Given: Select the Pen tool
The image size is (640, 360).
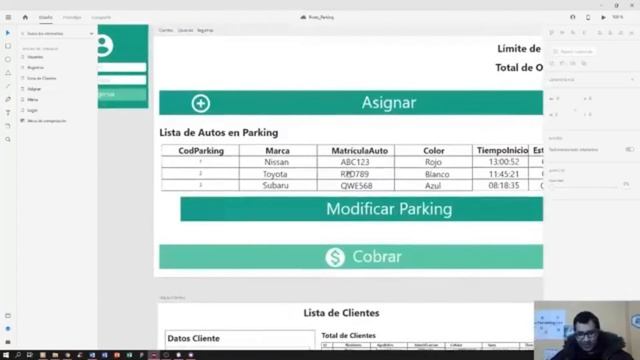Looking at the screenshot, I should tap(8, 99).
